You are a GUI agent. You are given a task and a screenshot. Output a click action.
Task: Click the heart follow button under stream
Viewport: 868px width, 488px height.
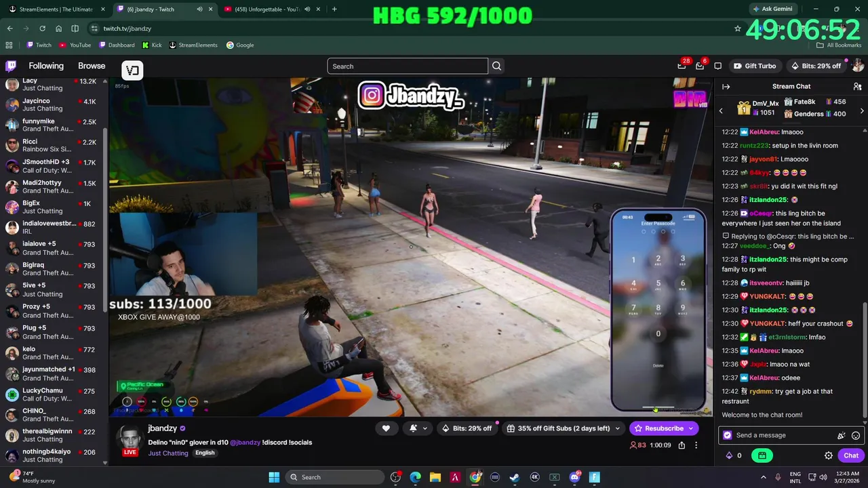(386, 428)
